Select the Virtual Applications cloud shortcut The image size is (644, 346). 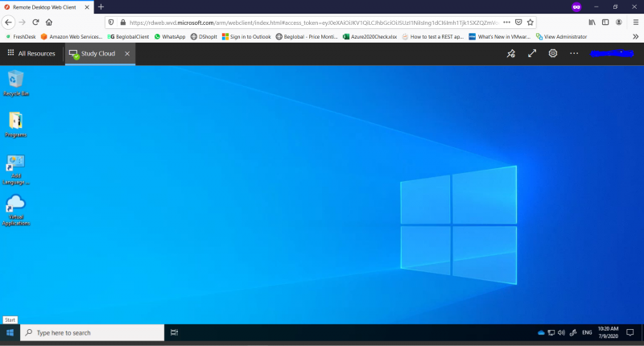tap(15, 210)
